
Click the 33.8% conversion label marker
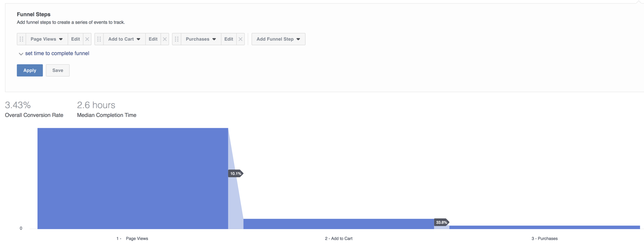pos(442,222)
